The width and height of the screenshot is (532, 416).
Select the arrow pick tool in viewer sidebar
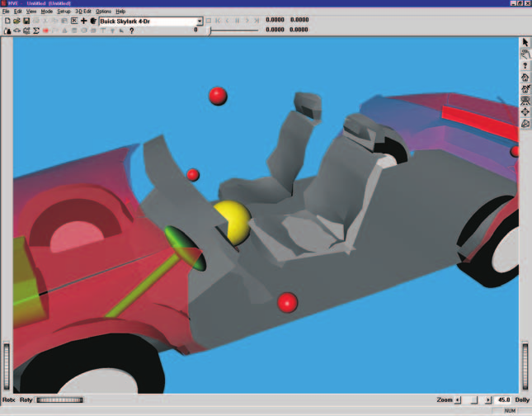click(525, 42)
